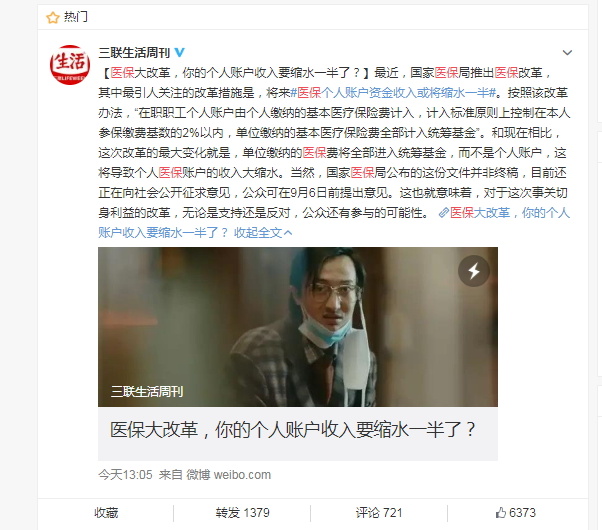The width and height of the screenshot is (602, 530).
Task: Click the lightning bolt icon on the article image
Action: click(x=474, y=271)
